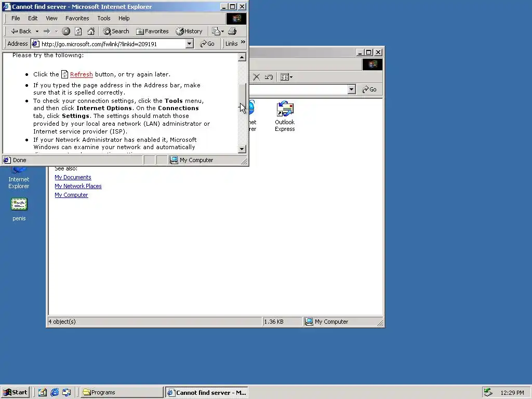The width and height of the screenshot is (532, 399).
Task: Click '4 object(s)' in Programs status bar
Action: tap(62, 322)
